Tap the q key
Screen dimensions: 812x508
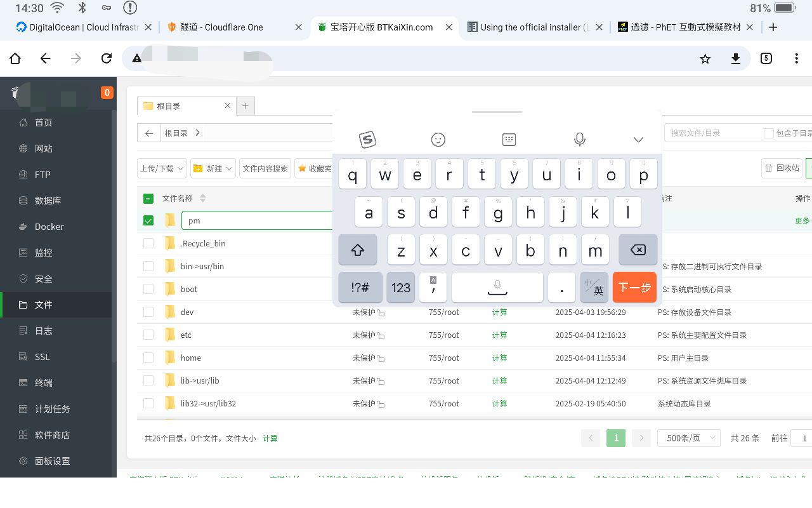pyautogui.click(x=353, y=174)
